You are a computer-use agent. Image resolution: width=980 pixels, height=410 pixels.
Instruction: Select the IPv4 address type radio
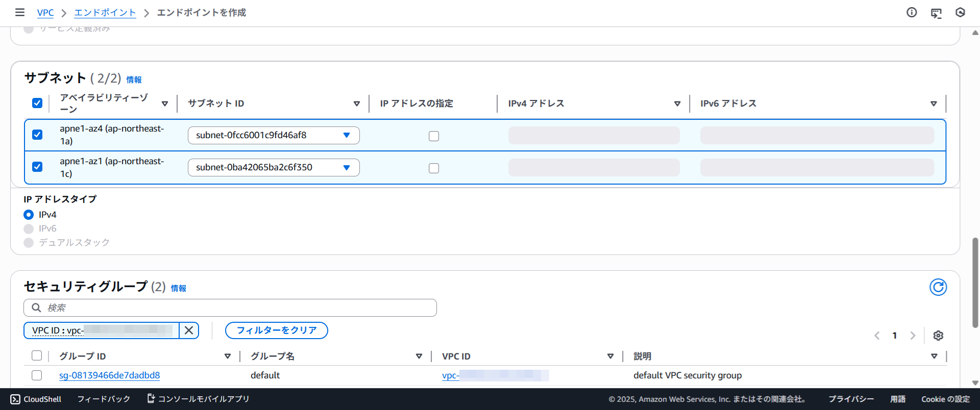pyautogui.click(x=29, y=215)
